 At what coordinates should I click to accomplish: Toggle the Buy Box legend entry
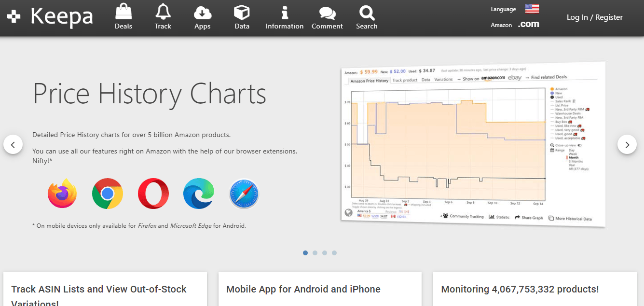[562, 122]
